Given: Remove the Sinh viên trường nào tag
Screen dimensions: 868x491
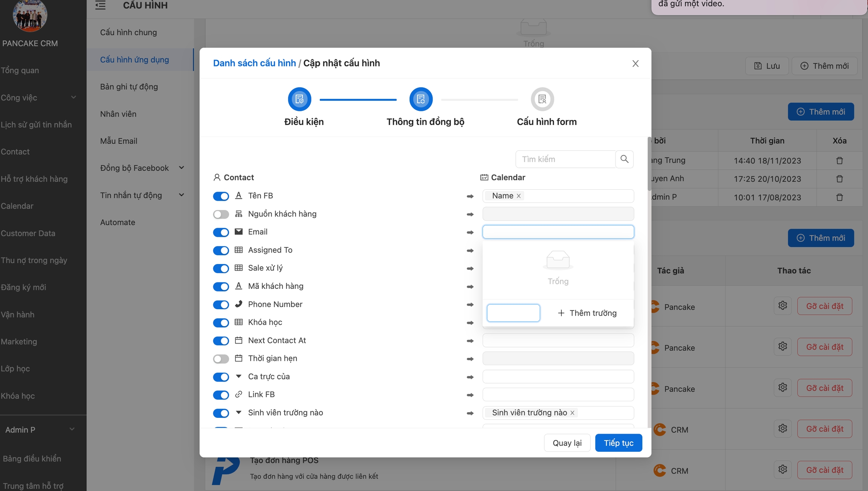Looking at the screenshot, I should point(572,413).
